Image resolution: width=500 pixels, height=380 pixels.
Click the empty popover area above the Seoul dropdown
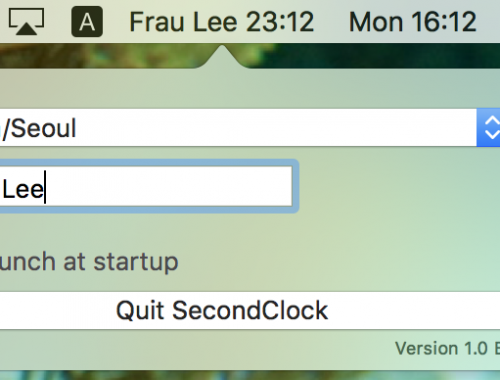[x=250, y=88]
